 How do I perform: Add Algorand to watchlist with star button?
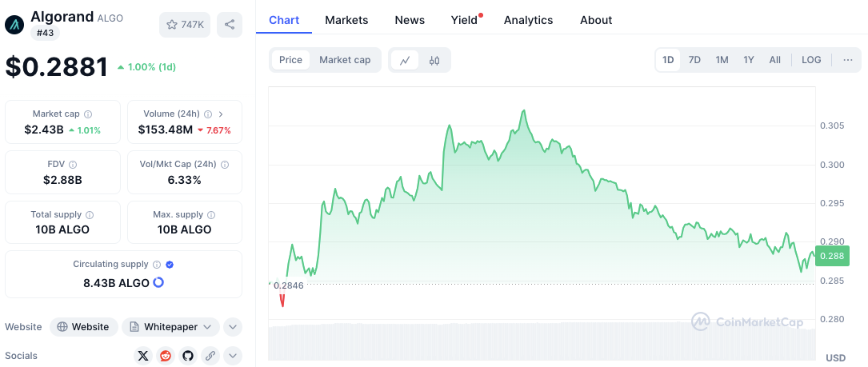point(184,25)
